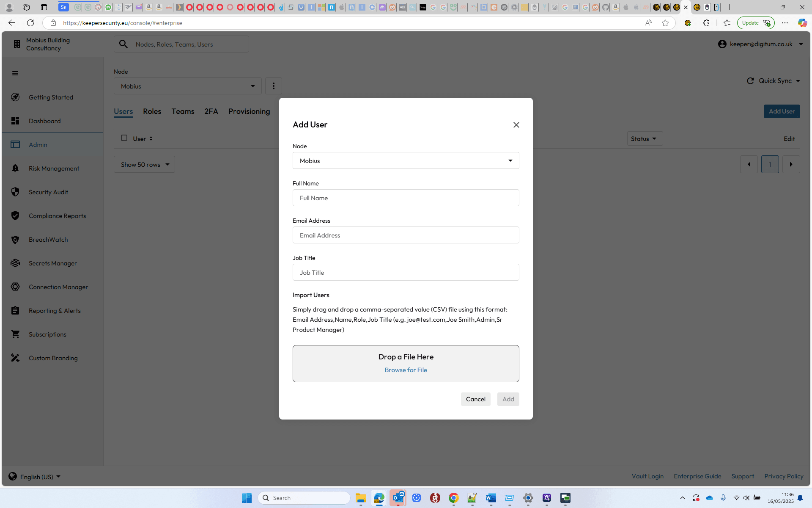
Task: Switch to the Roles tab
Action: click(152, 111)
